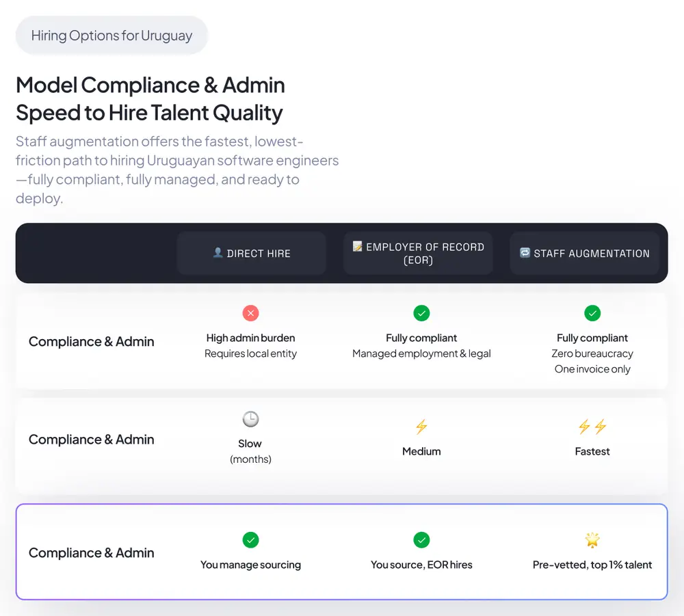Open the Employer of Record (EOR) tab
Screen dimensions: 684x616
click(418, 253)
